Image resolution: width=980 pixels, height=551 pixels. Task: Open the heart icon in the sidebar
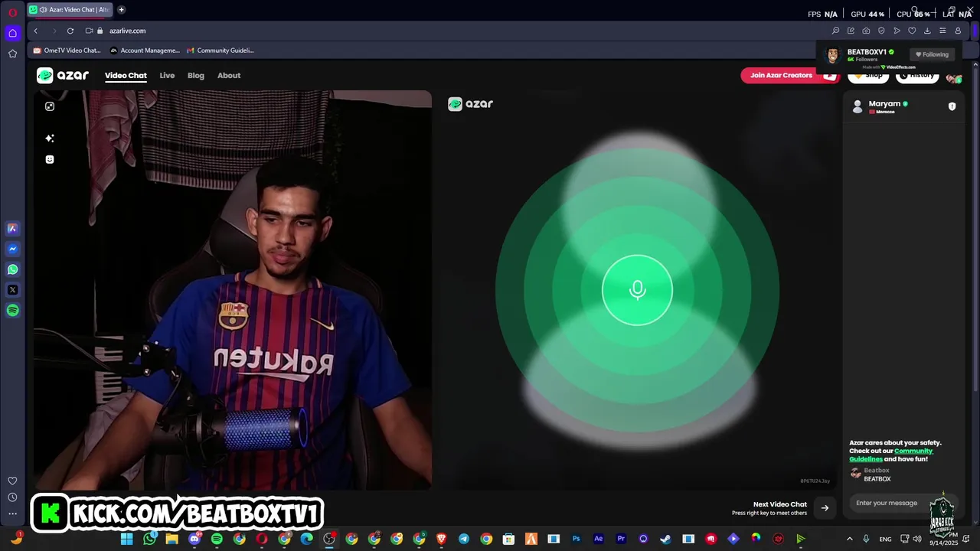click(x=12, y=481)
